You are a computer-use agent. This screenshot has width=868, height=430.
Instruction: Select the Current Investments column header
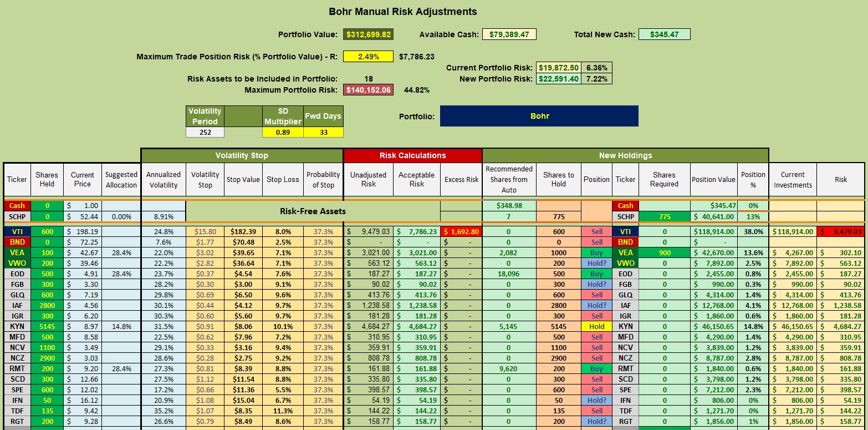point(793,179)
